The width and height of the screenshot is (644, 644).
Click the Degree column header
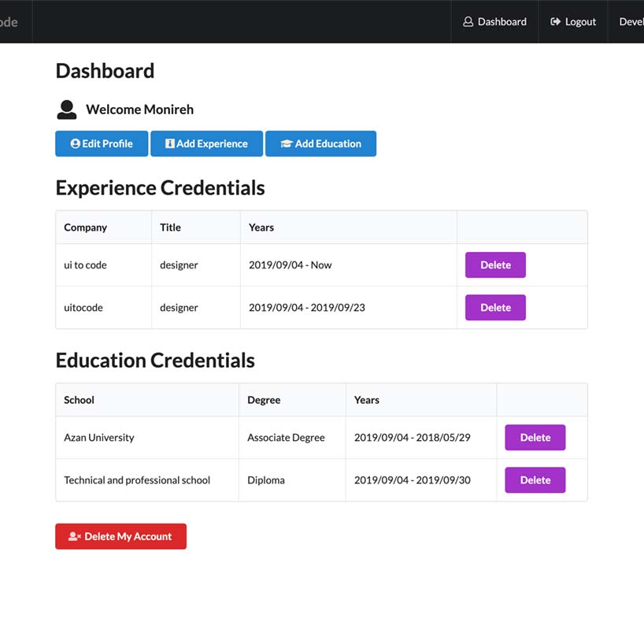(x=264, y=400)
